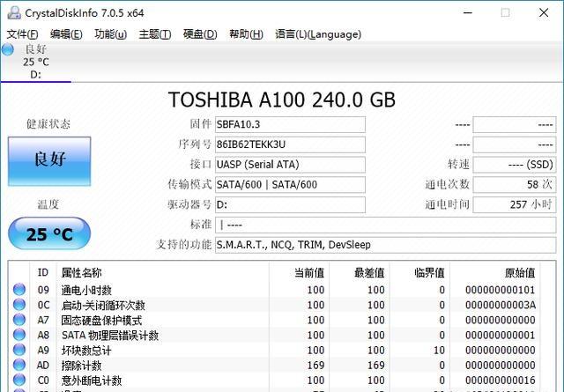Select the 启动-关闭循环次数 attribute name

tap(103, 306)
